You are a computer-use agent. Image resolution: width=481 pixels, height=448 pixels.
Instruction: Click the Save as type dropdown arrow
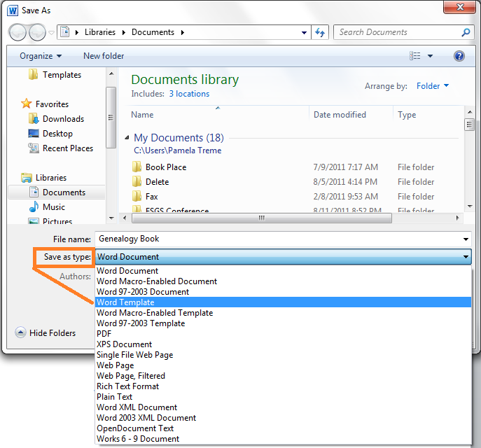pos(466,257)
